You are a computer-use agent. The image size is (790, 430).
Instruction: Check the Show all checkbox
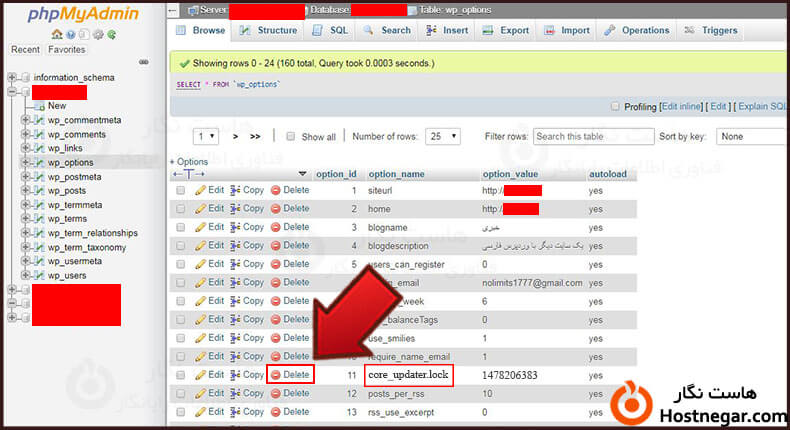click(291, 137)
